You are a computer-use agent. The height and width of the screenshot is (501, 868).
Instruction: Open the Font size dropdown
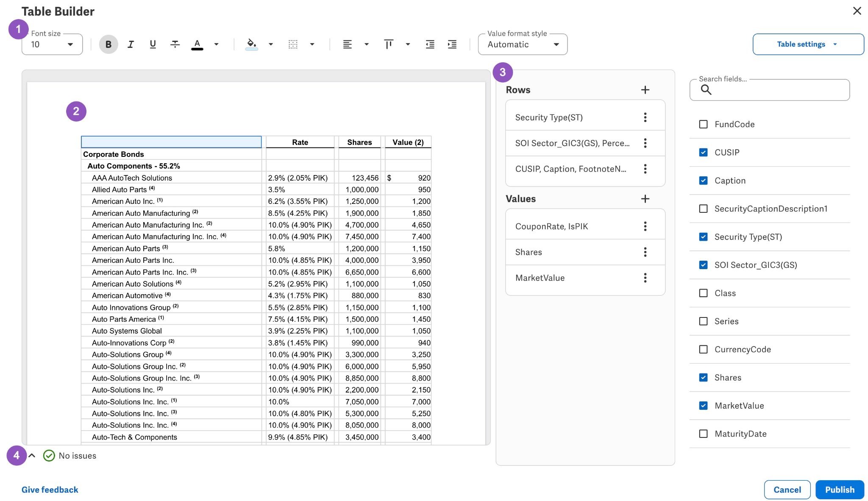(52, 45)
